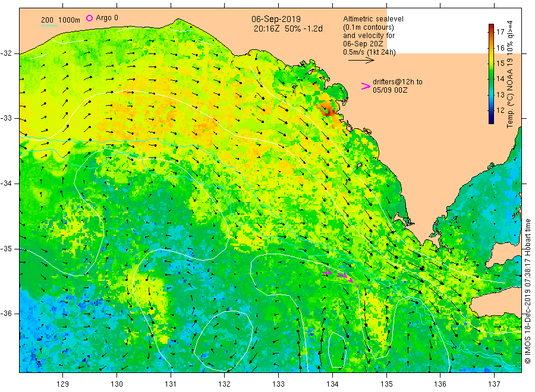Click the '05/09 00Z' drifter date text
Image resolution: width=535 pixels, height=392 pixels.
[x=389, y=90]
